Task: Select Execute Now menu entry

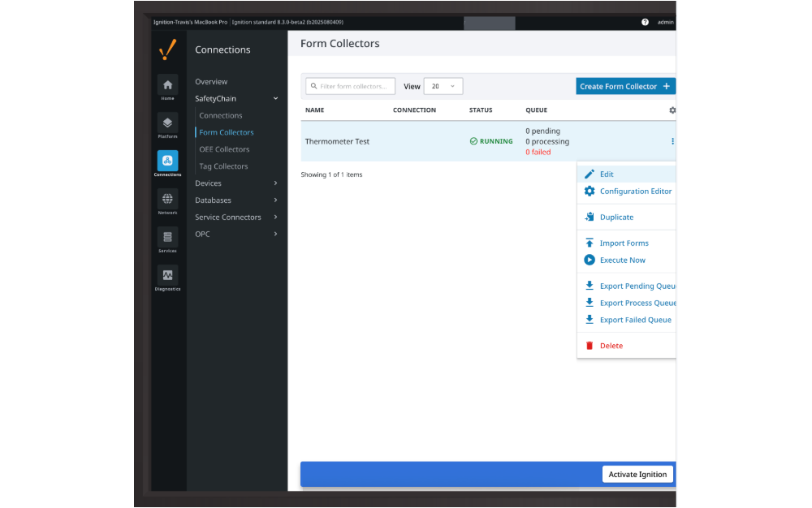Action: coord(627,260)
